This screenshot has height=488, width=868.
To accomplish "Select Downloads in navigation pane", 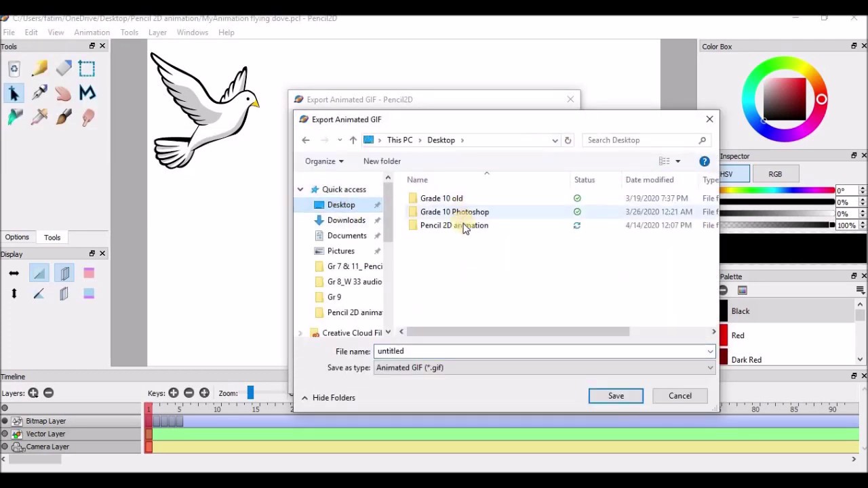I will click(346, 220).
